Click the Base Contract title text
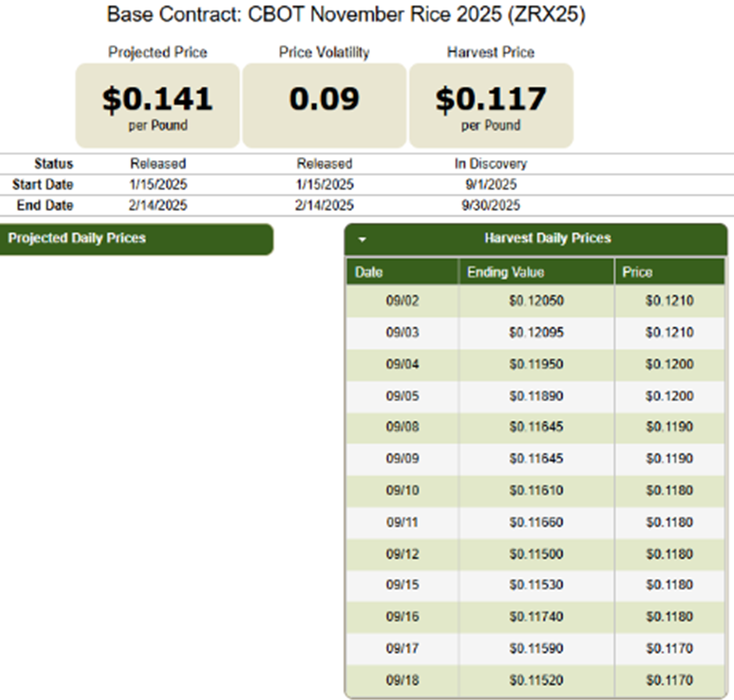Viewport: 734px width, 700px height. point(346,15)
